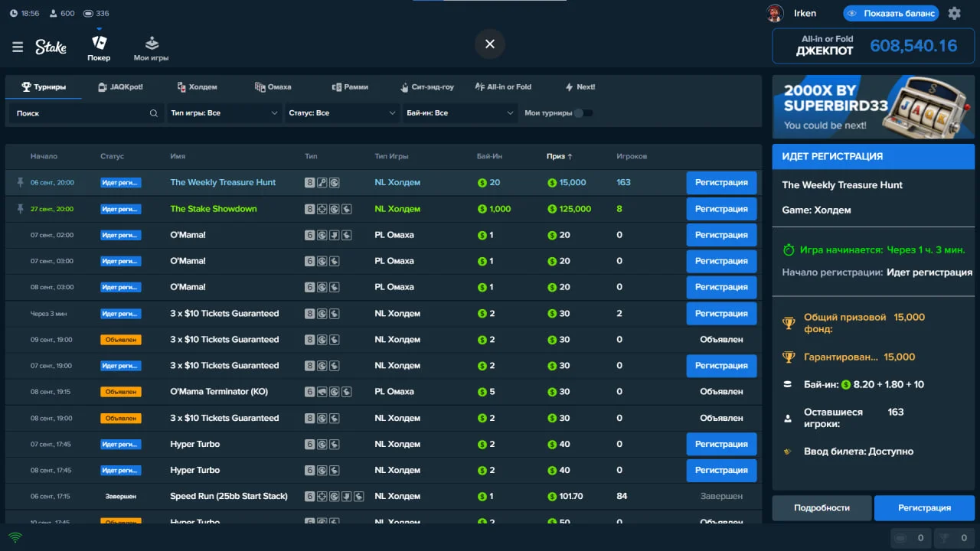Click the Stake logo
The width and height of the screenshot is (980, 551).
point(51,47)
